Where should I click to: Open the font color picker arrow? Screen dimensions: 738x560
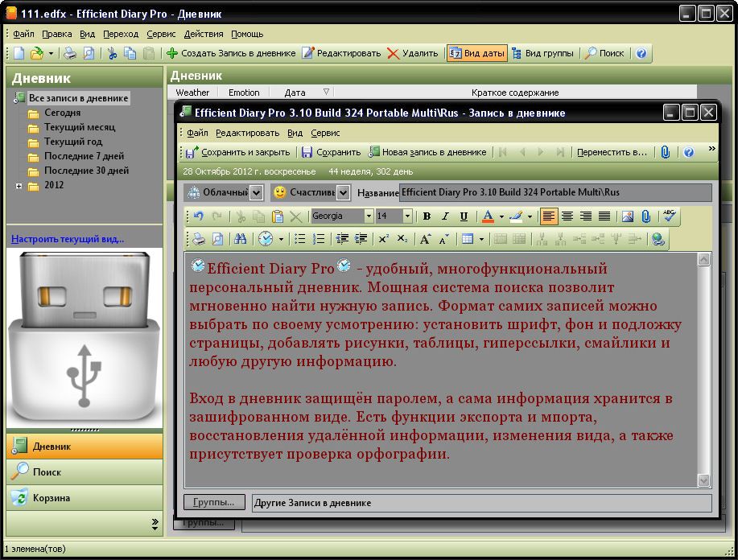pyautogui.click(x=501, y=216)
